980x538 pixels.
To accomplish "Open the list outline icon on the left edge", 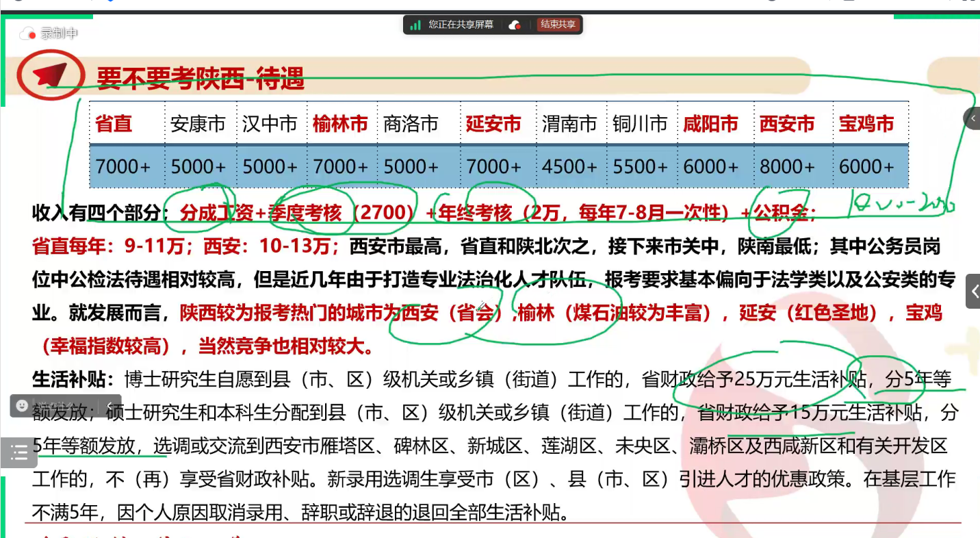I will [19, 452].
